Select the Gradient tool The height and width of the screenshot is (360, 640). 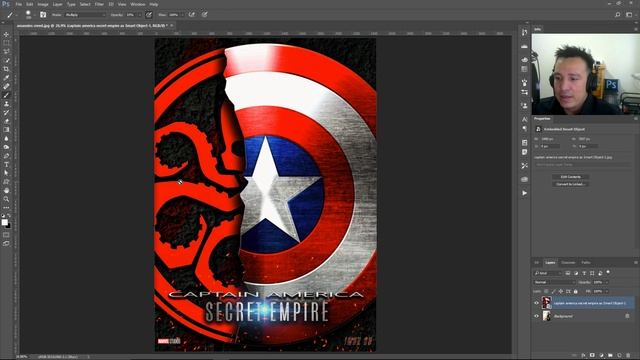pos(6,130)
